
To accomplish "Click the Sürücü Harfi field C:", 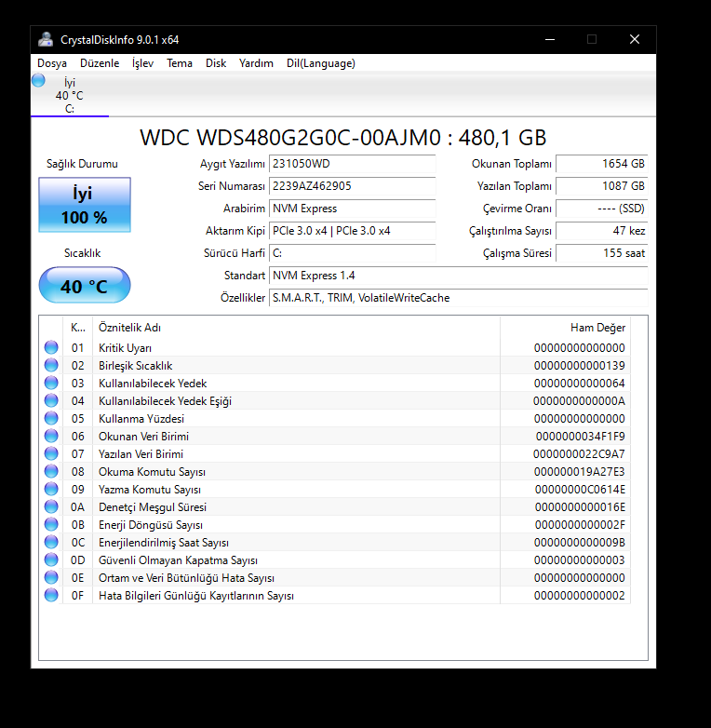I will pos(353,252).
